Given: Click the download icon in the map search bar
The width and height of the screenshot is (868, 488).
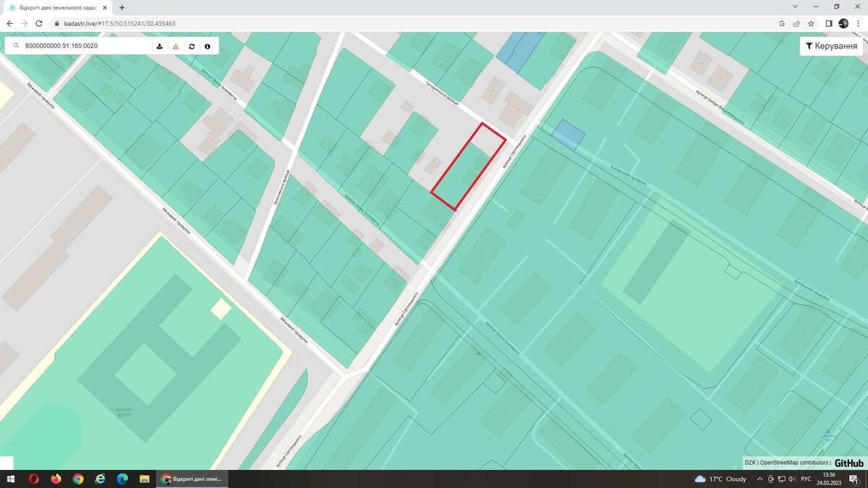Looking at the screenshot, I should click(x=160, y=46).
